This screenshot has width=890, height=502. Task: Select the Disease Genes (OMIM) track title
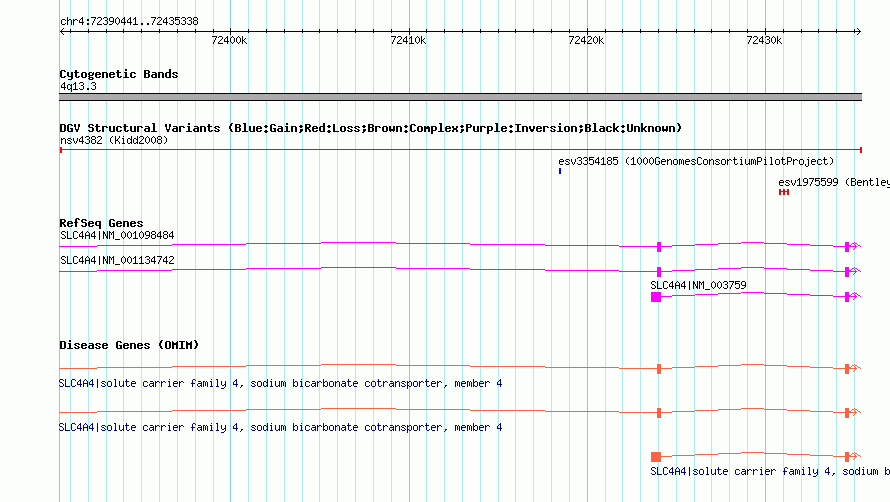coord(129,345)
